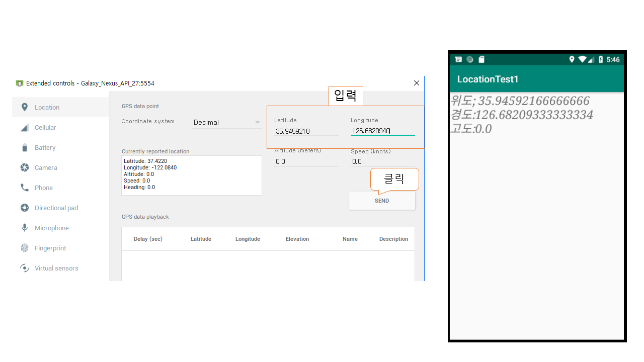
Task: Expand the Coordinate system Decimal dropdown
Action: 226,122
